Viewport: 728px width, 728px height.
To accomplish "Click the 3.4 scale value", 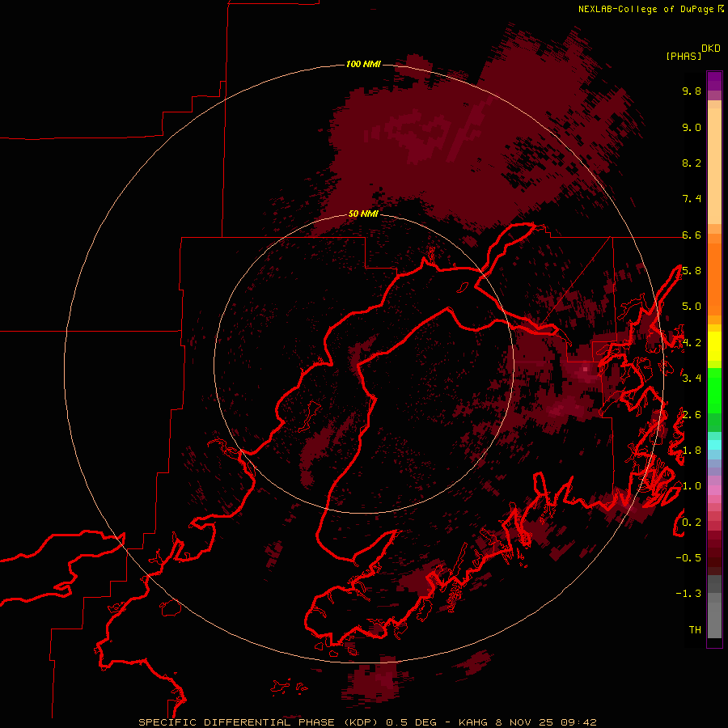I will (x=692, y=379).
